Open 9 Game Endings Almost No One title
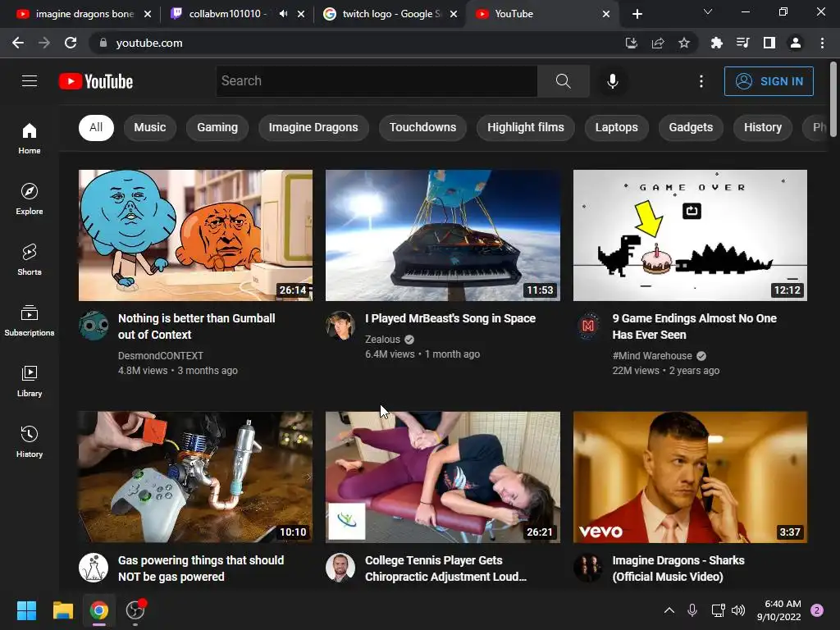The image size is (840, 630). pos(694,326)
